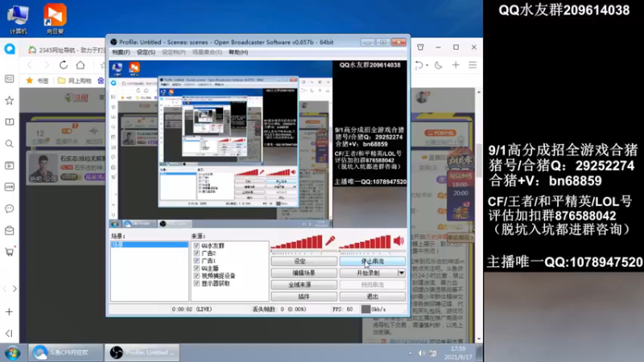This screenshot has height=362, width=644.
Task: Click the browser back arrow
Action: pos(30,65)
